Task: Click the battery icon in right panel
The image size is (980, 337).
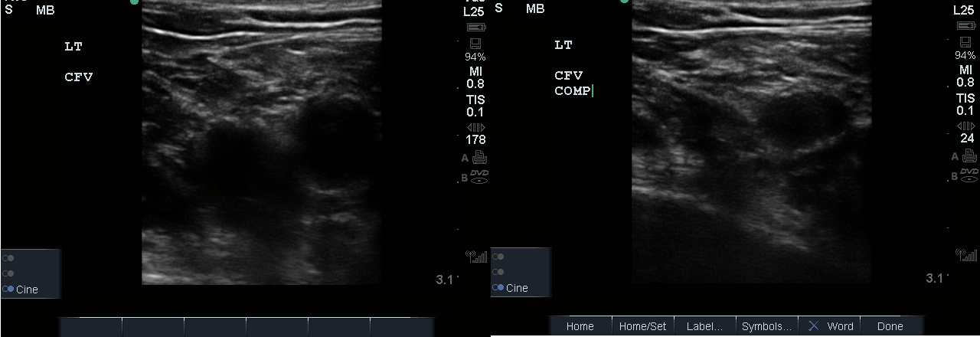Action: point(965,26)
